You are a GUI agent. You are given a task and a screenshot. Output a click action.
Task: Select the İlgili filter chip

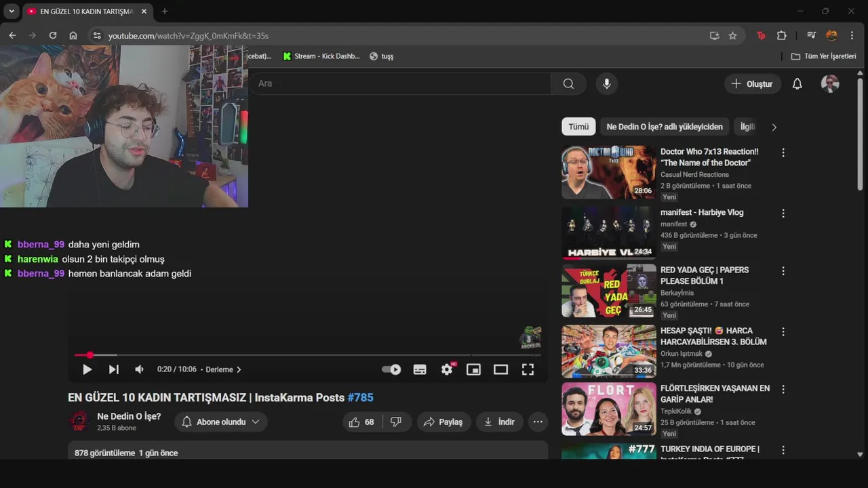coord(748,127)
